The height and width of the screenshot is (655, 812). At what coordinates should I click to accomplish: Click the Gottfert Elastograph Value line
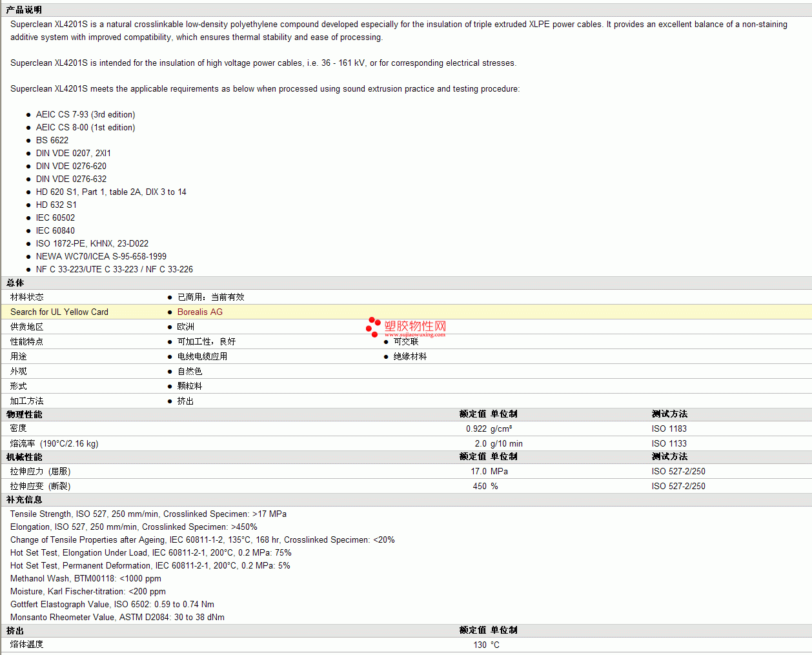112,604
